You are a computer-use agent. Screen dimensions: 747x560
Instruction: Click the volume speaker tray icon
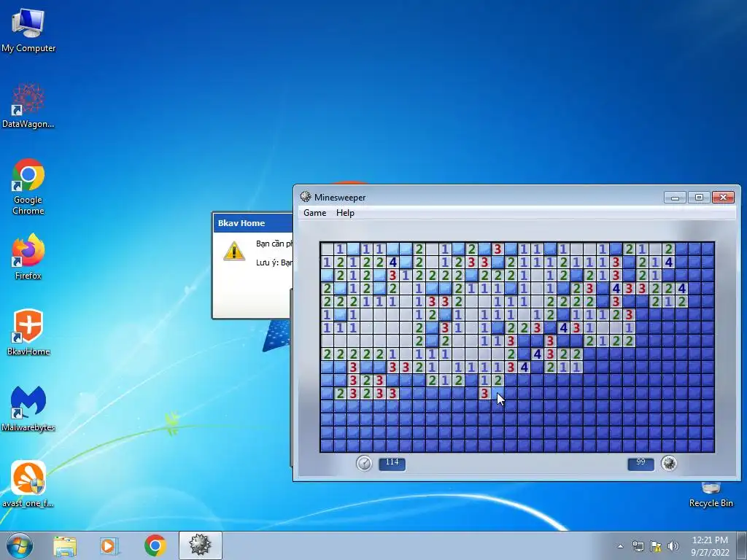[673, 546]
